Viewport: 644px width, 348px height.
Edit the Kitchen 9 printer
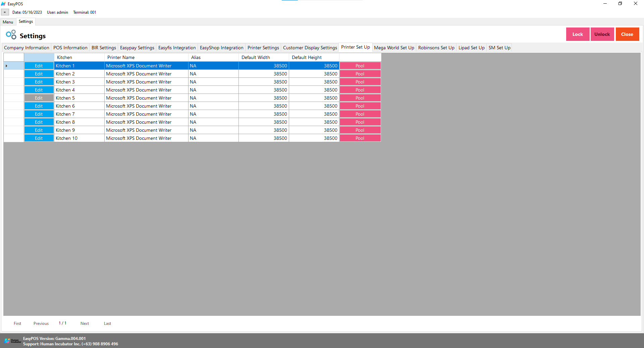tap(39, 130)
